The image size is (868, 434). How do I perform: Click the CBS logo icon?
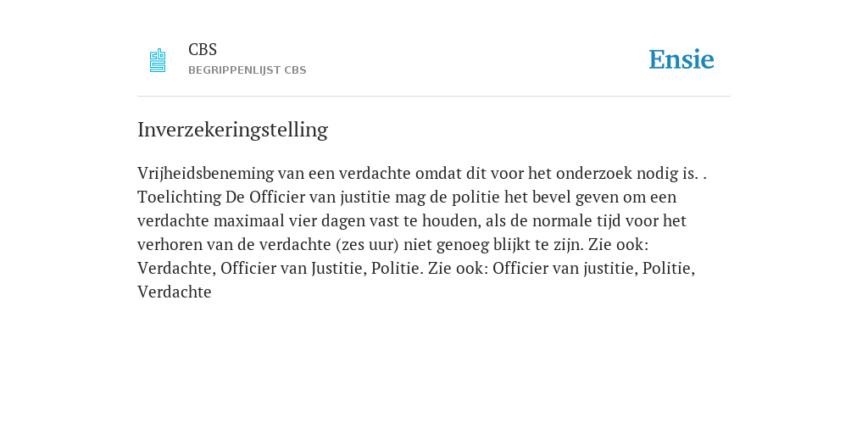point(158,60)
